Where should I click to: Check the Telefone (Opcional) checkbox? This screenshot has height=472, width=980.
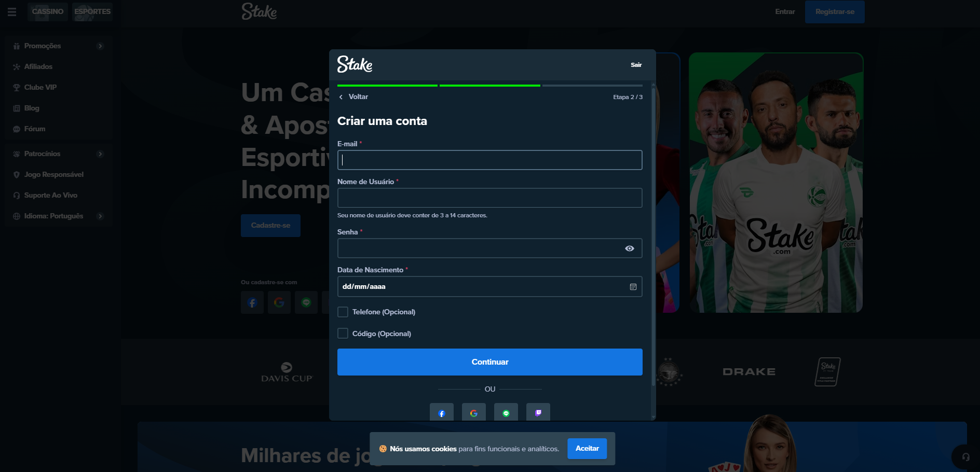point(343,312)
